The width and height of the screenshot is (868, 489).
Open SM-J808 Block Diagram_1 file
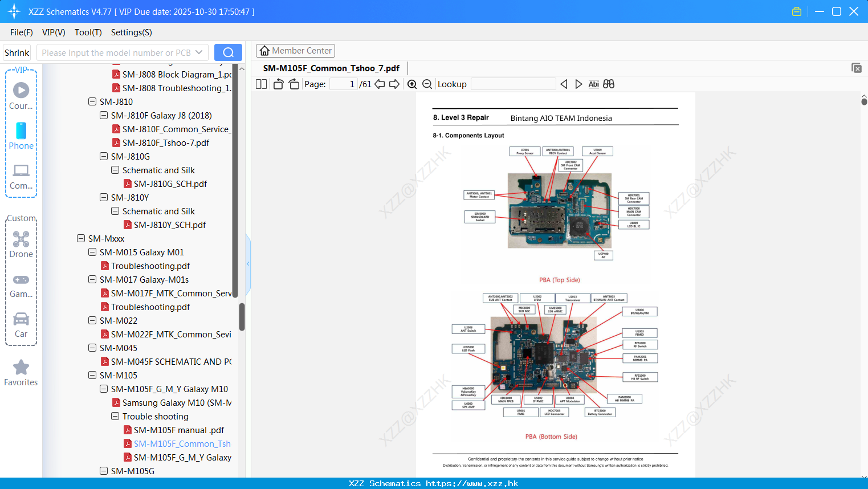point(172,74)
